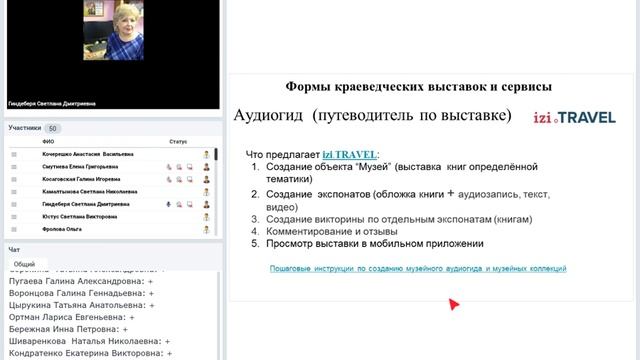Image resolution: width=640 pixels, height=360 pixels.
Task: Click the Участники panel title
Action: coord(24,128)
